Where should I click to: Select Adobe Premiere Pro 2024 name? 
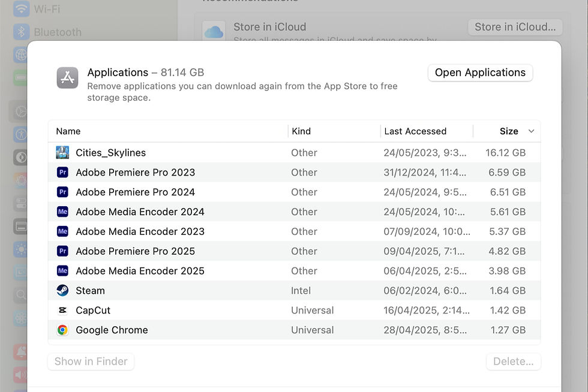[136, 192]
